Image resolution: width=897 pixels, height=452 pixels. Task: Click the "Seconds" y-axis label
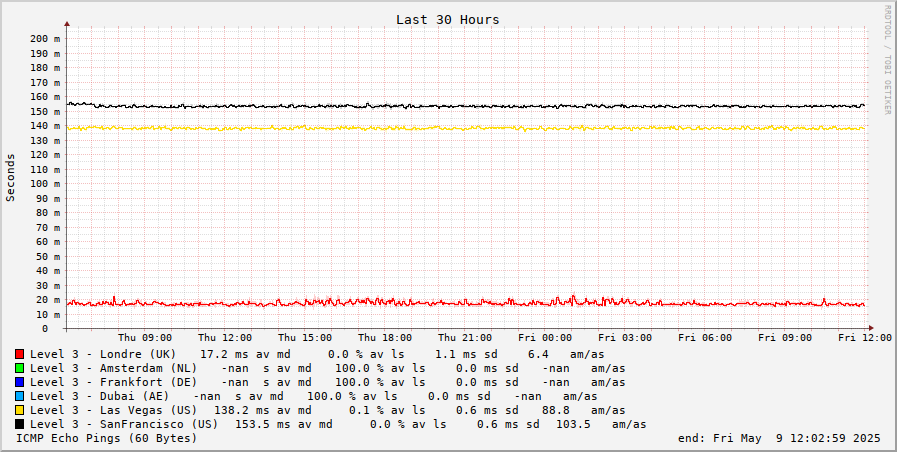tap(11, 177)
